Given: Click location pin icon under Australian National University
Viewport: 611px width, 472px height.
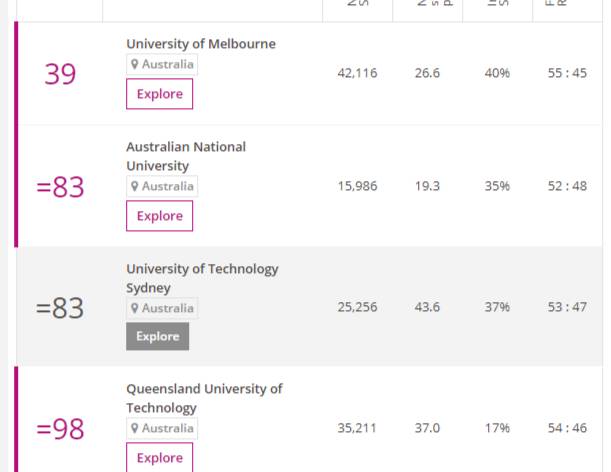Looking at the screenshot, I should click(x=134, y=186).
